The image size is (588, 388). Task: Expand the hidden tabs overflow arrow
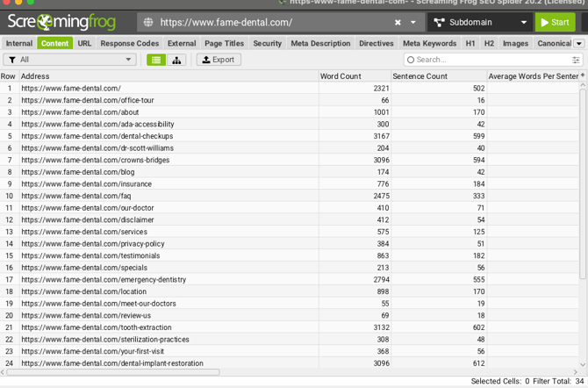(579, 44)
